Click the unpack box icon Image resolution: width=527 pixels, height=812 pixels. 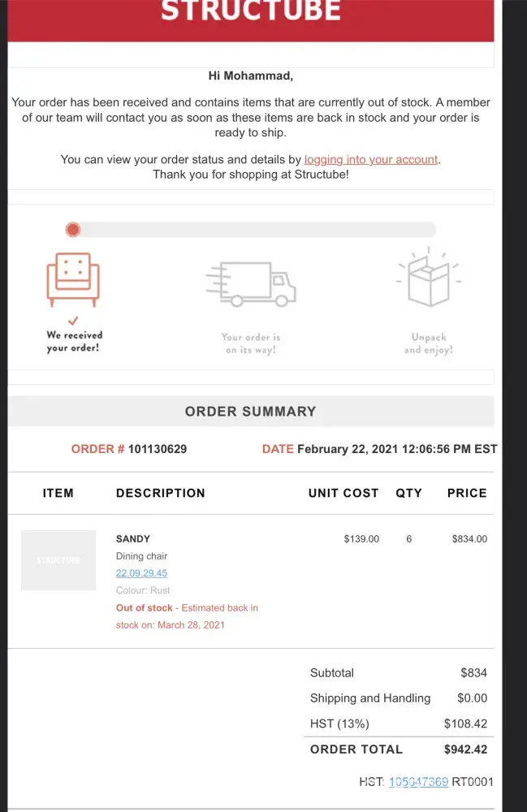tap(429, 279)
